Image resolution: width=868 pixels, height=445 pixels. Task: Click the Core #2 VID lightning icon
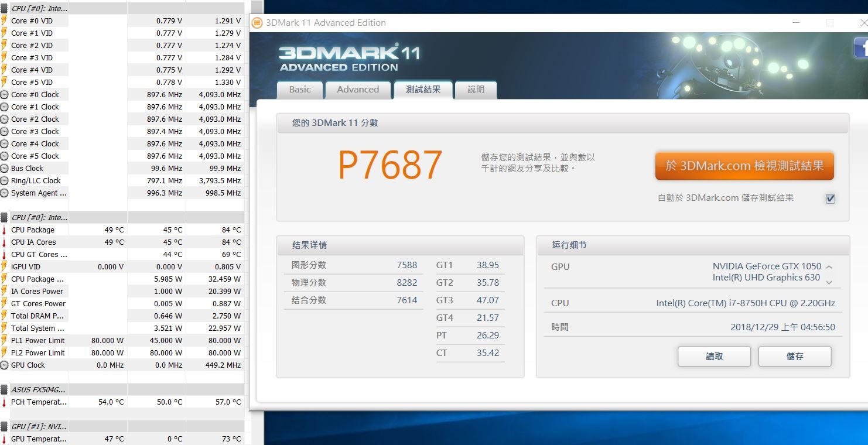[5, 45]
